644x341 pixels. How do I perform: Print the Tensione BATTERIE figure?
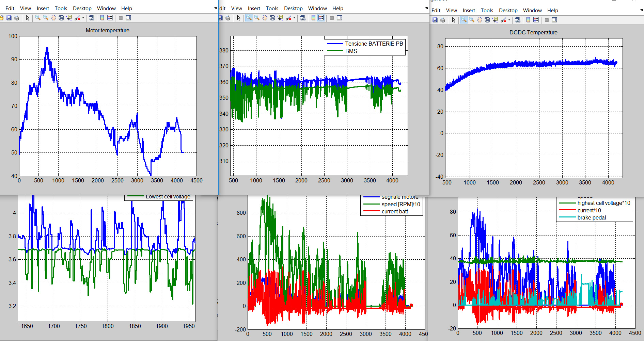click(x=227, y=18)
